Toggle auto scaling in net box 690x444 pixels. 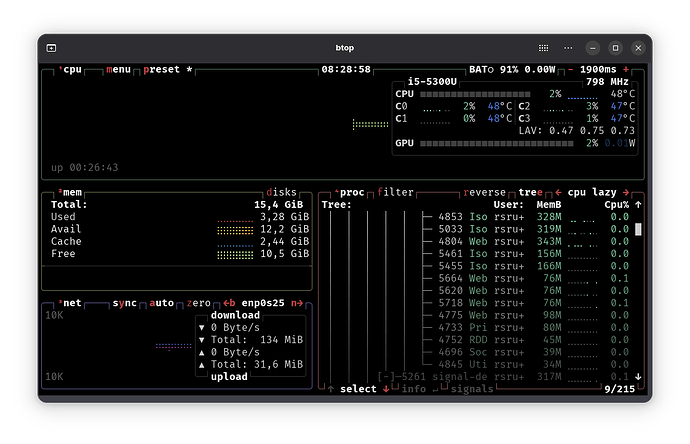point(163,303)
